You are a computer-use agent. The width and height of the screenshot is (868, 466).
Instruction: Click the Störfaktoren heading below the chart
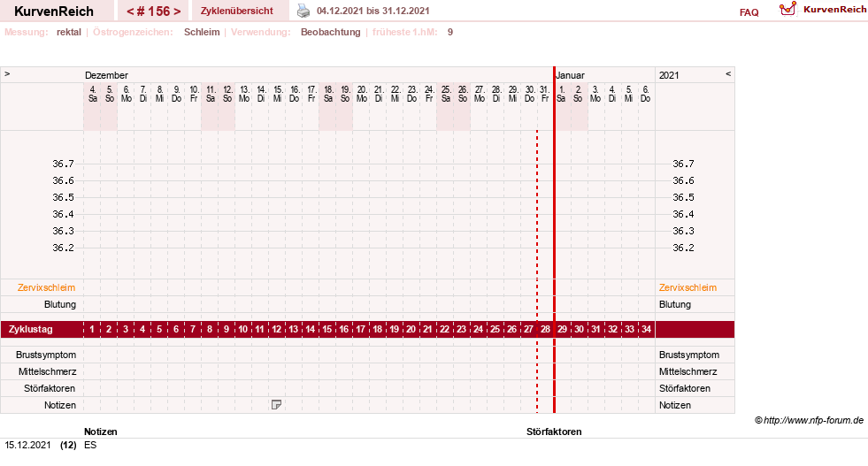pyautogui.click(x=554, y=432)
